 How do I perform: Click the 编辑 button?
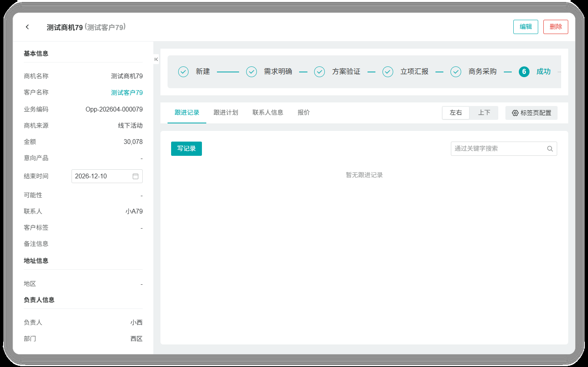click(x=526, y=27)
